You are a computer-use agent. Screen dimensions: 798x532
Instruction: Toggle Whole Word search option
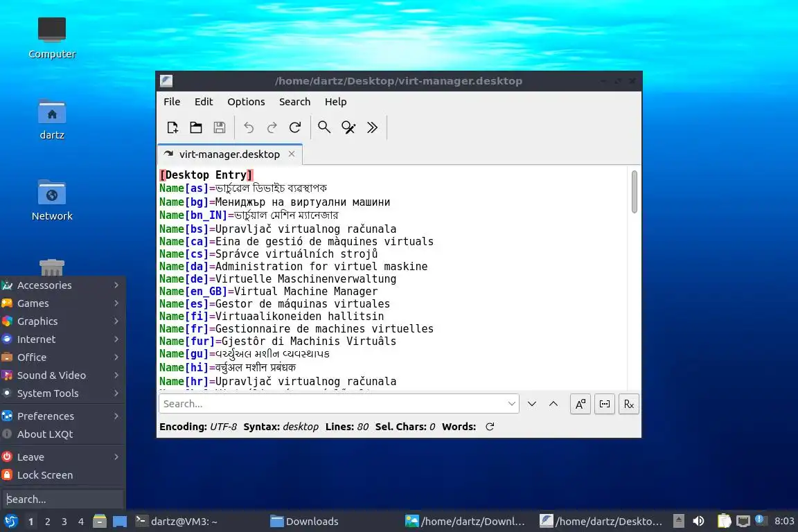click(x=605, y=405)
